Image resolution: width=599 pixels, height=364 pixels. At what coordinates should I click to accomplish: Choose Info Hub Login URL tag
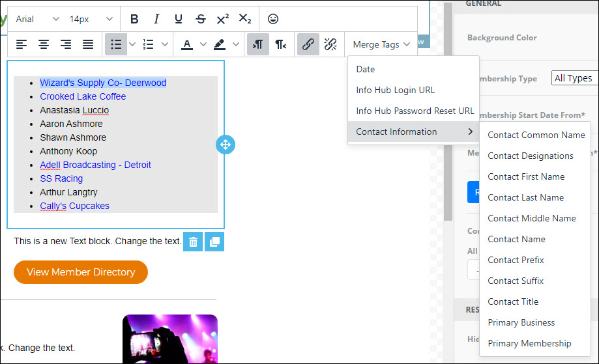point(413,90)
